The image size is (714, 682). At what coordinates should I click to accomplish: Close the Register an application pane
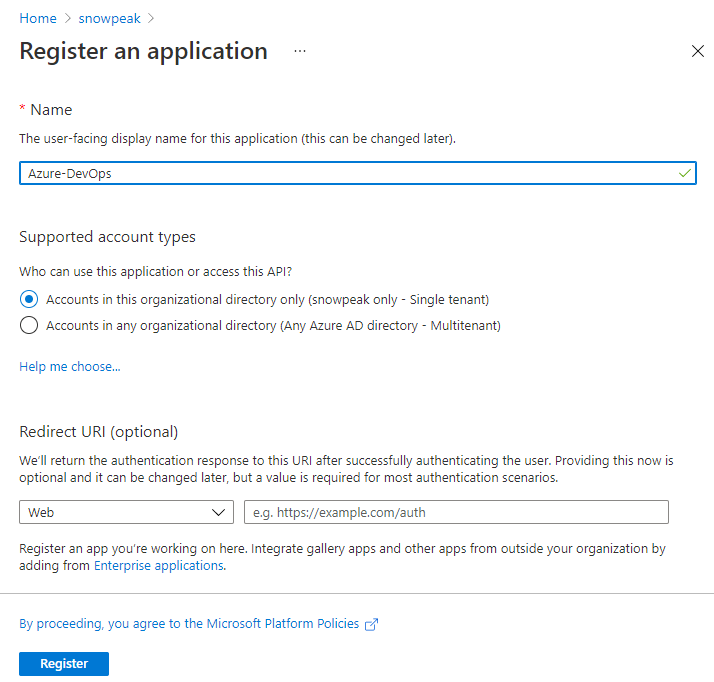point(698,51)
